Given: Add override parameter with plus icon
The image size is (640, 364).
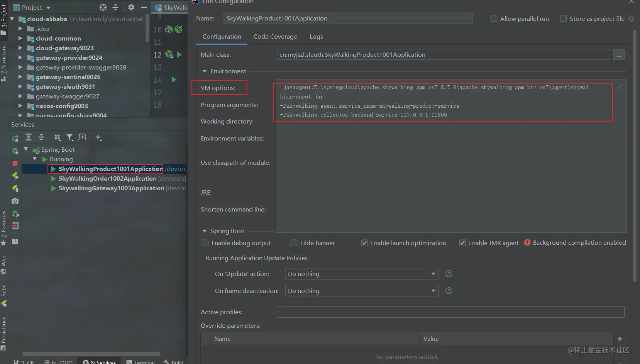Looking at the screenshot, I should pyautogui.click(x=620, y=339).
